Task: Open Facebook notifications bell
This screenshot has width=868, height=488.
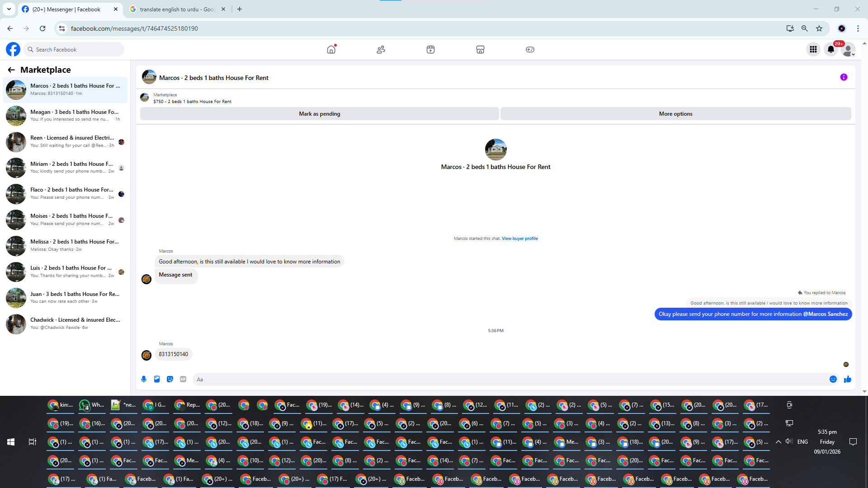Action: [x=830, y=49]
